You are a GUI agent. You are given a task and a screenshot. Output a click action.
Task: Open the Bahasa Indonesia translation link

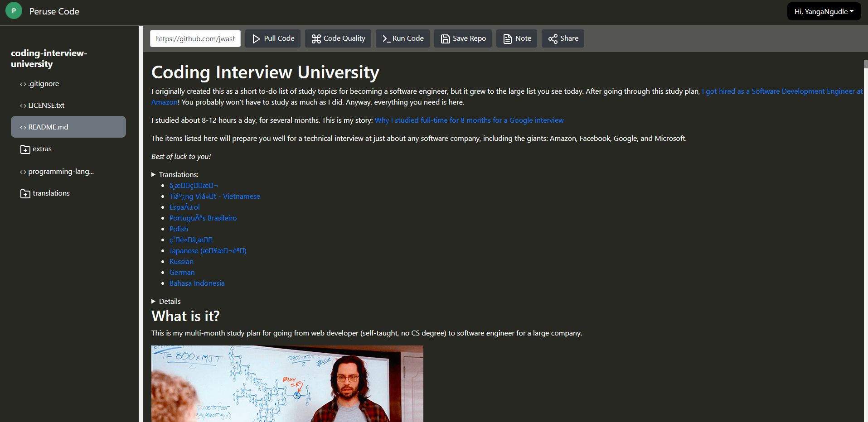(x=197, y=283)
